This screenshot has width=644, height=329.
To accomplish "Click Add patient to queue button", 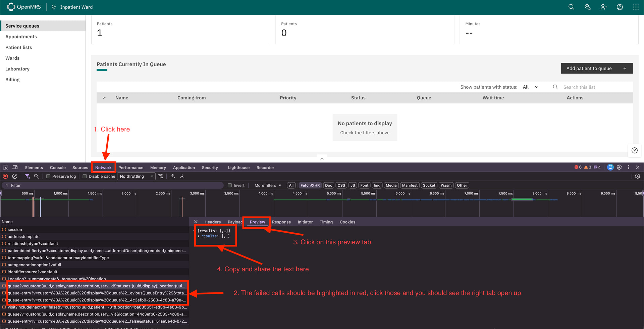I will pyautogui.click(x=597, y=68).
